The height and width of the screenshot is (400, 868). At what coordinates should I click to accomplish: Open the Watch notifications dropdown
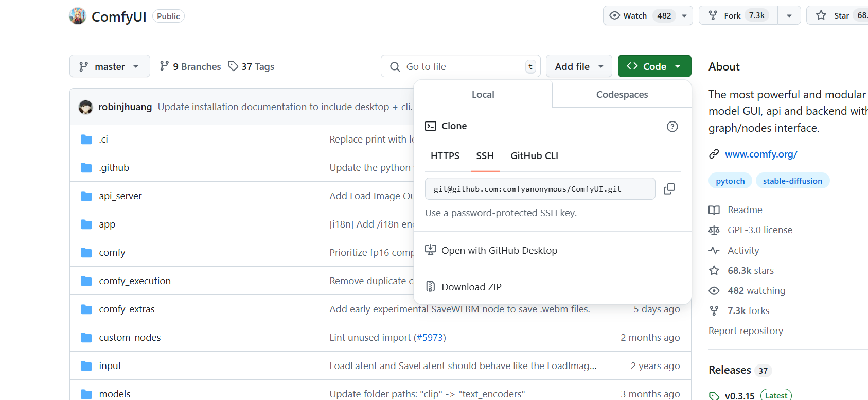click(648, 15)
